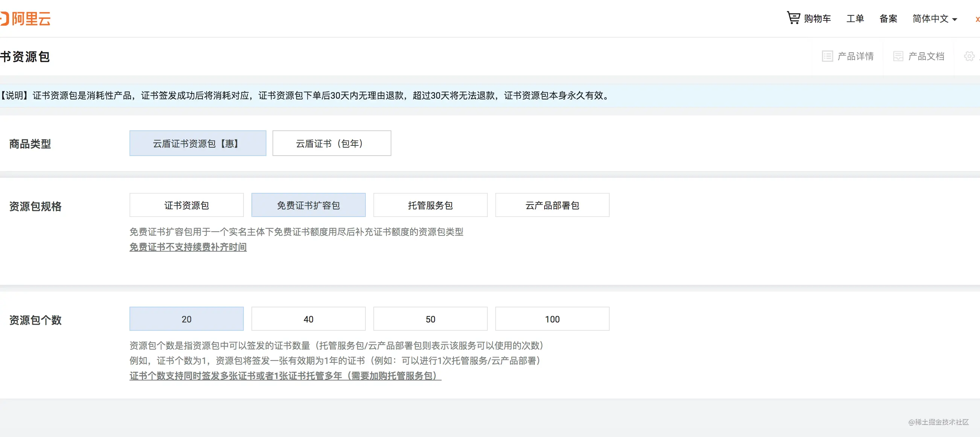Open the 免费证书不支持续费补齐时间 link
Screen dimensions: 980x437
click(188, 247)
